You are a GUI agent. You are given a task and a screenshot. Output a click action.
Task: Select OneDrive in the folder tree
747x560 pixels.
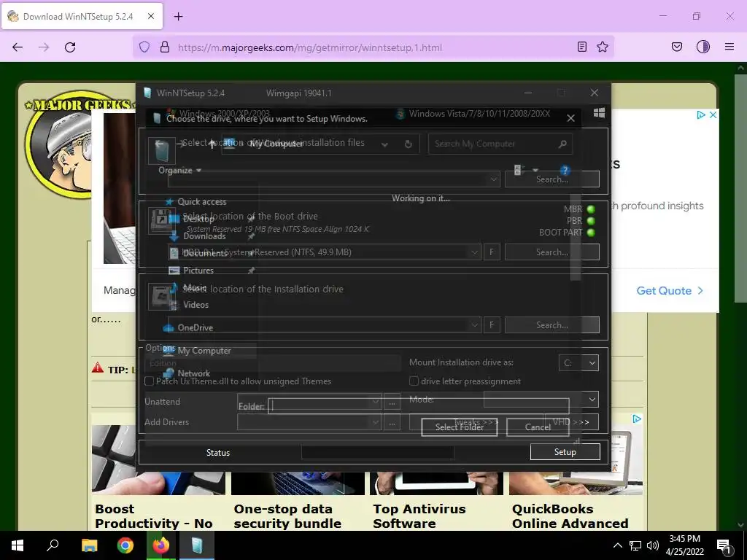point(195,327)
